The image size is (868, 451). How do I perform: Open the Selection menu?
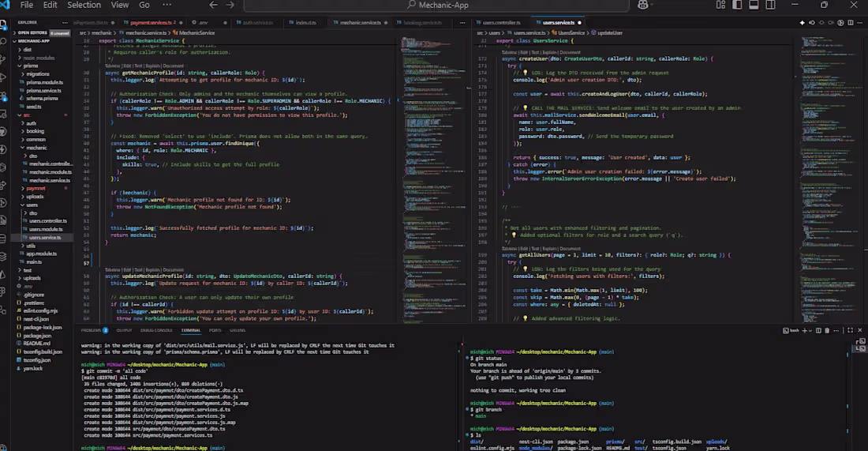pyautogui.click(x=84, y=5)
